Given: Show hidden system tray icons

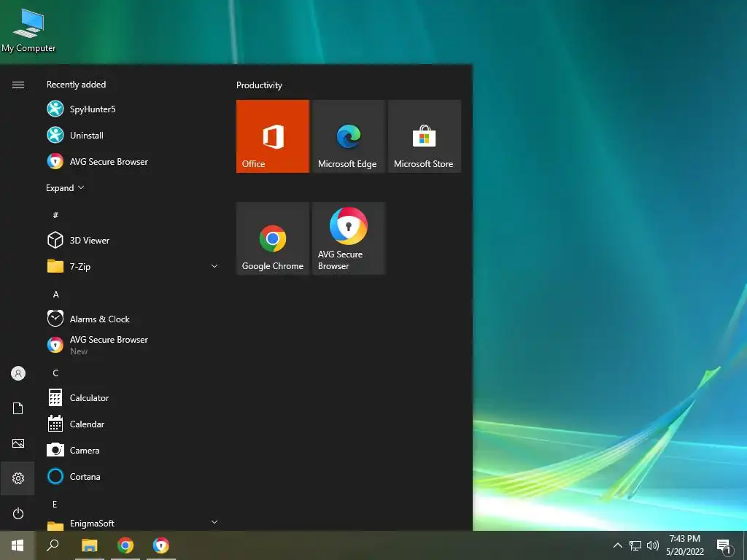Looking at the screenshot, I should click(617, 545).
